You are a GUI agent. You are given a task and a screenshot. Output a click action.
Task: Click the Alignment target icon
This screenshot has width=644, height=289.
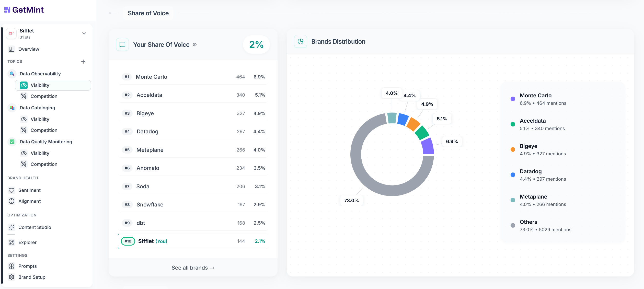point(11,201)
